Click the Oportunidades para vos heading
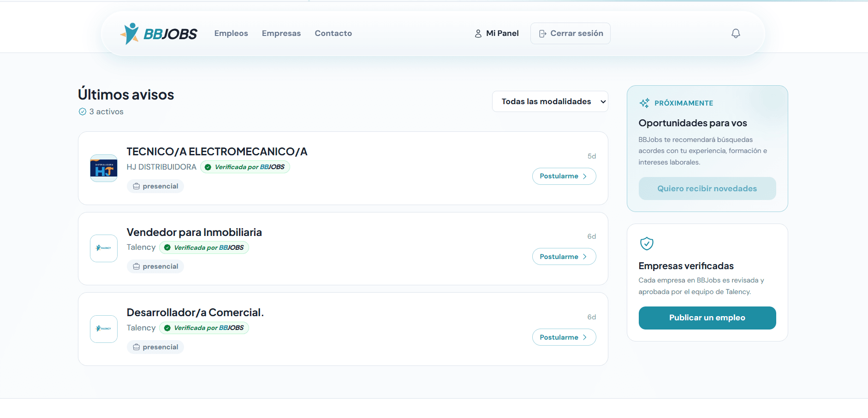 [x=692, y=123]
